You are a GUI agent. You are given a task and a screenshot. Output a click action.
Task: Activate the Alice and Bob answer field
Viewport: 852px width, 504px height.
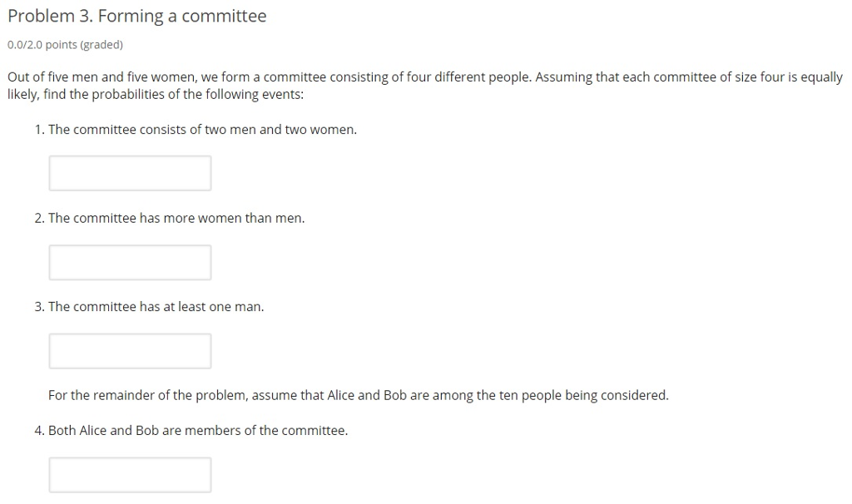pyautogui.click(x=130, y=474)
